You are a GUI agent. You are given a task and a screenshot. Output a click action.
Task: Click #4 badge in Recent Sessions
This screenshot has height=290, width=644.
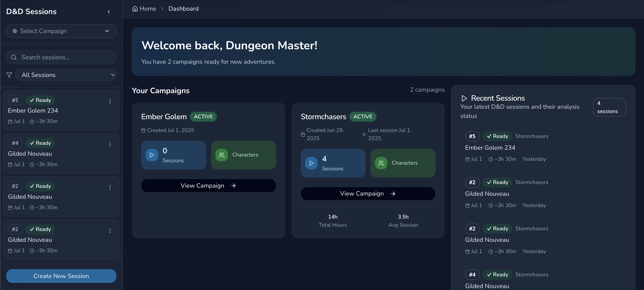tap(472, 275)
